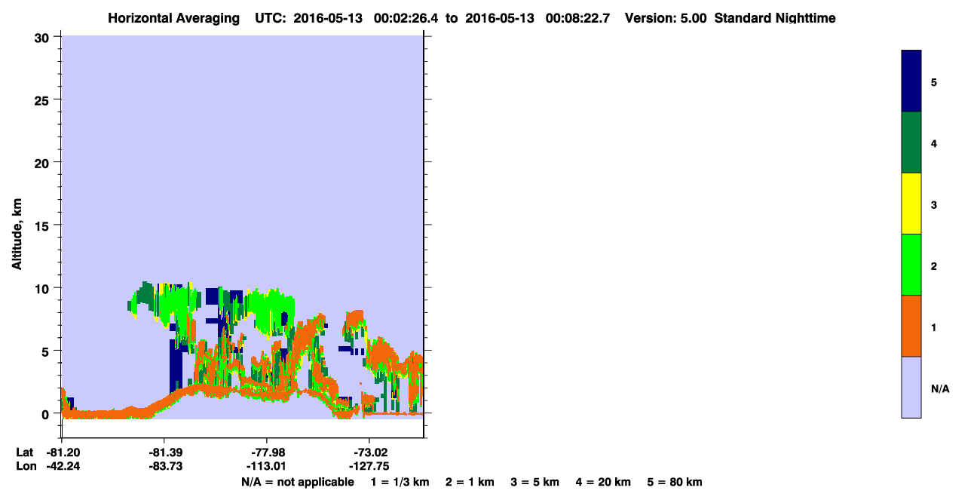Click legend text '2 = 1 km'

[470, 482]
